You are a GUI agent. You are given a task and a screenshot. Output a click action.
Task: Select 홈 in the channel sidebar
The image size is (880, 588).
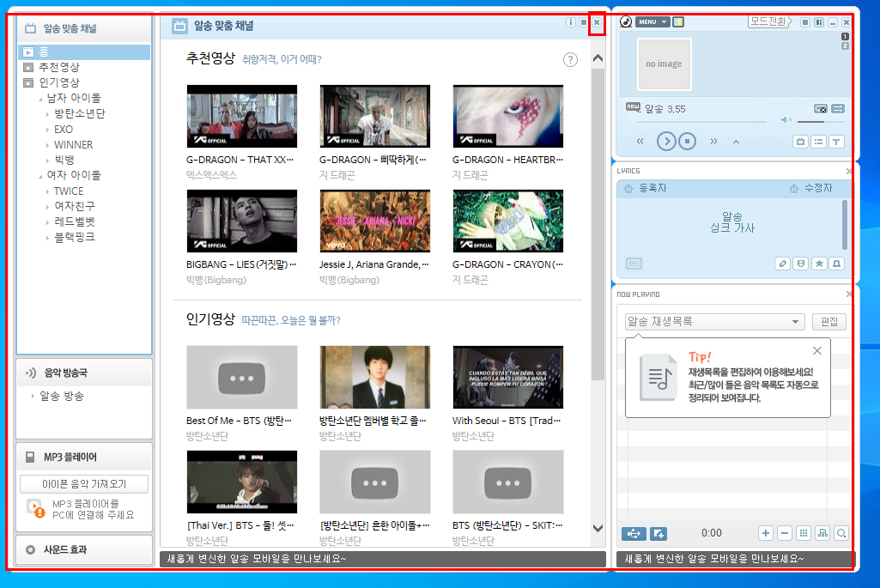pyautogui.click(x=84, y=52)
